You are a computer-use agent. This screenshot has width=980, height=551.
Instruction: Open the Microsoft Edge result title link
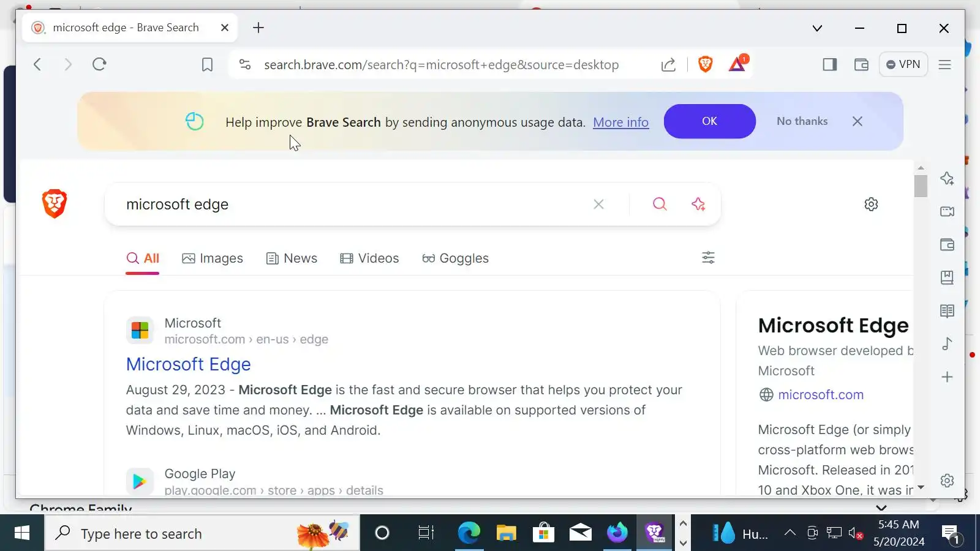click(x=189, y=364)
